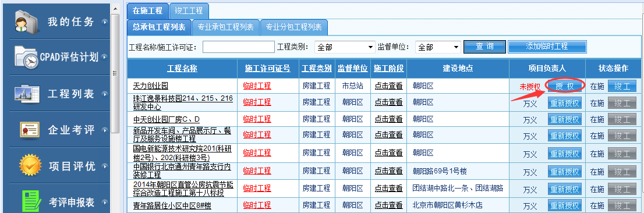This screenshot has width=644, height=213.
Task: Open 国电新能源技术研究院201 project link
Action: point(182,154)
